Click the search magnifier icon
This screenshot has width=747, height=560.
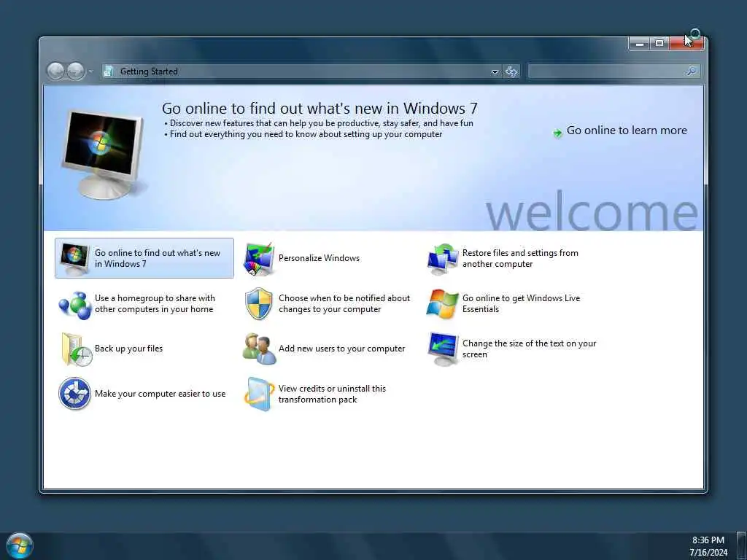tap(691, 71)
